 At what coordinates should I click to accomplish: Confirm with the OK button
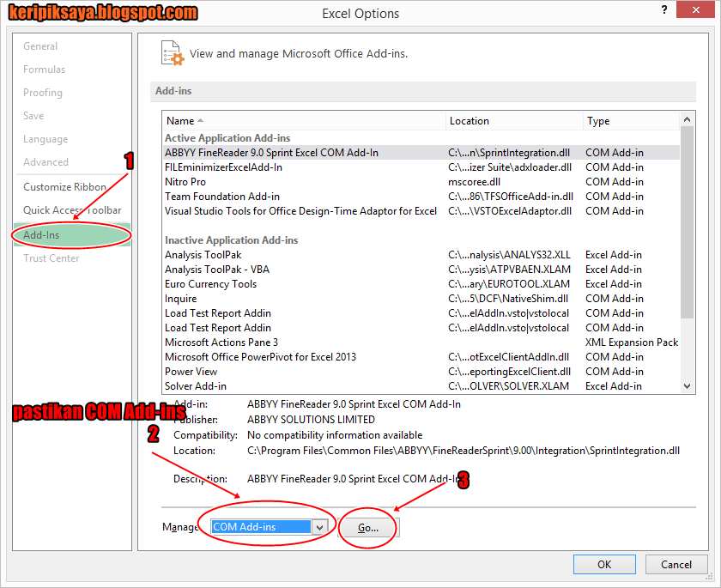604,565
